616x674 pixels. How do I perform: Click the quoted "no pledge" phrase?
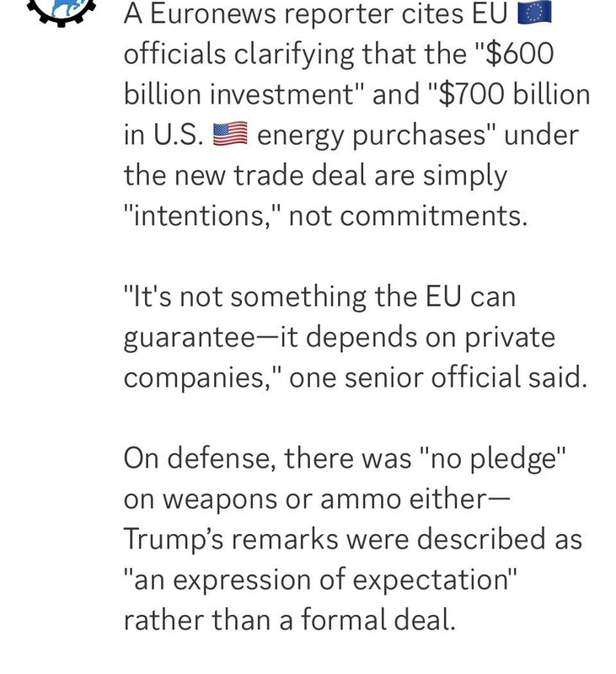(x=492, y=458)
